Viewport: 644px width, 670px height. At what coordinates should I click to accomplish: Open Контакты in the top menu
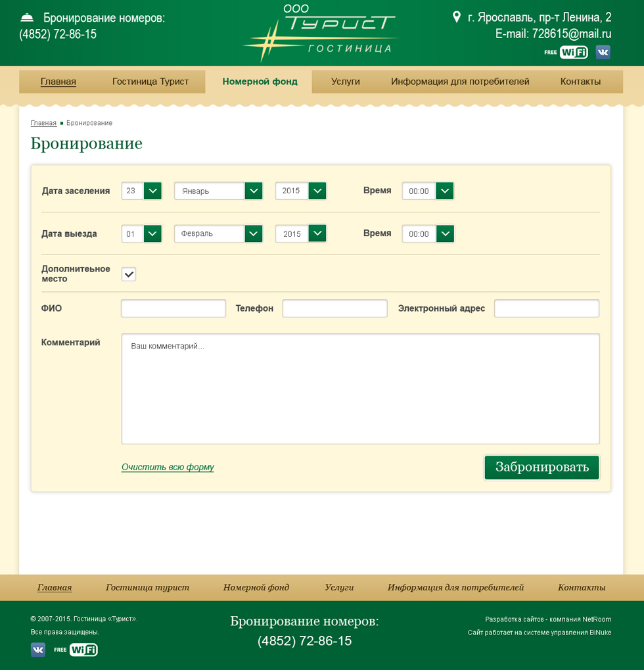(580, 82)
